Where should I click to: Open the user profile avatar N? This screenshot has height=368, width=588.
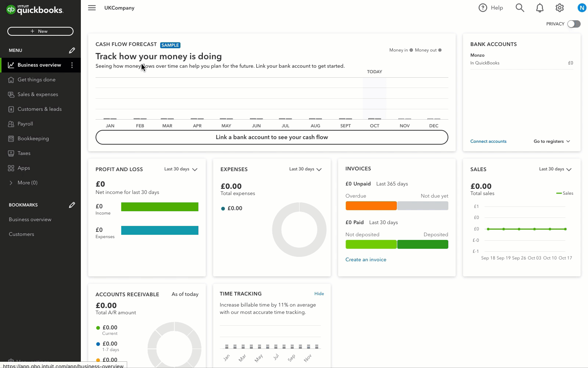(582, 8)
